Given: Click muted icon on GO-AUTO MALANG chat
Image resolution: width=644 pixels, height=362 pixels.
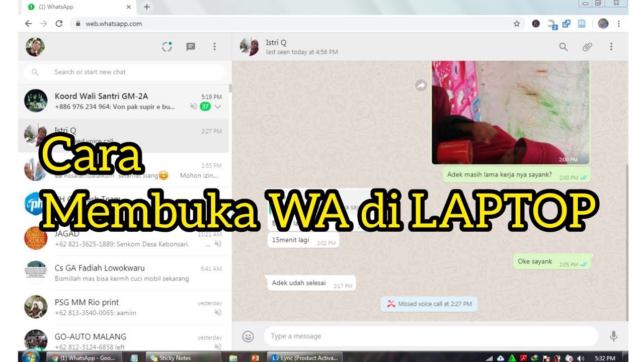Looking at the screenshot, I should pos(218,346).
